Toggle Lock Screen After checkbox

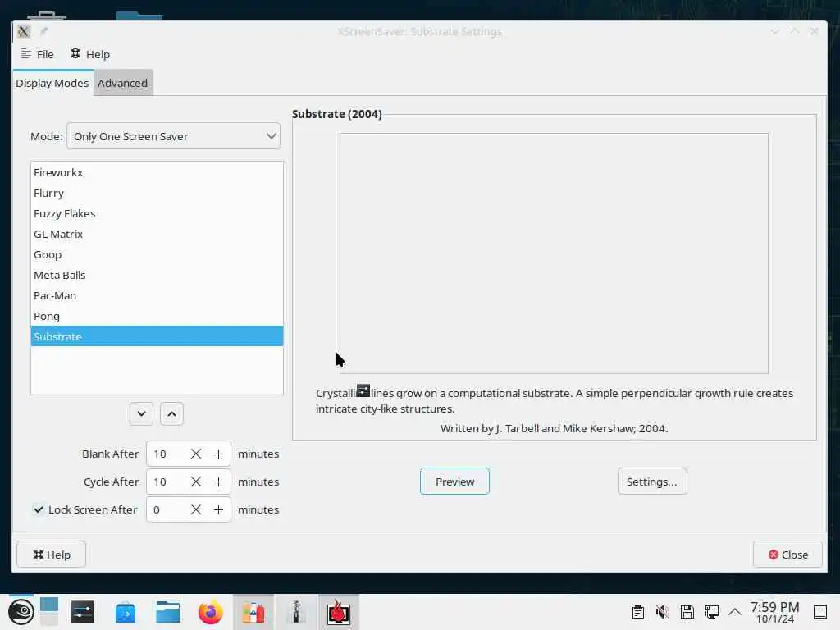pos(38,509)
